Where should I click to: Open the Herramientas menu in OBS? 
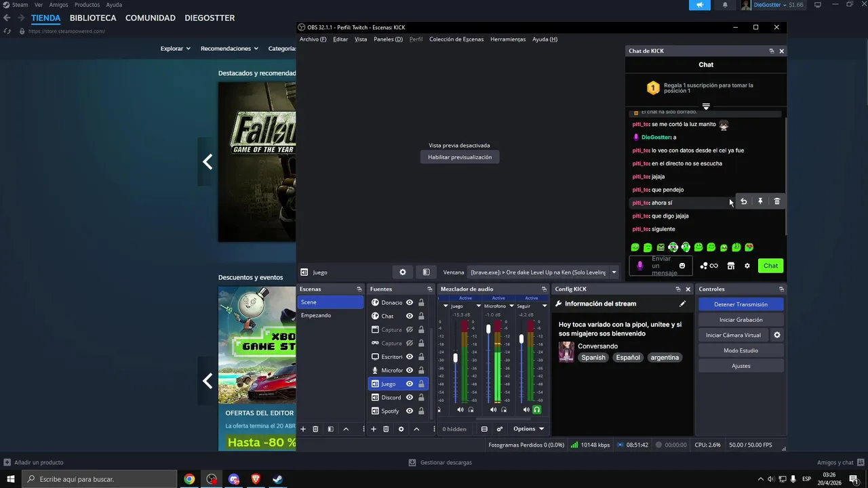click(508, 39)
